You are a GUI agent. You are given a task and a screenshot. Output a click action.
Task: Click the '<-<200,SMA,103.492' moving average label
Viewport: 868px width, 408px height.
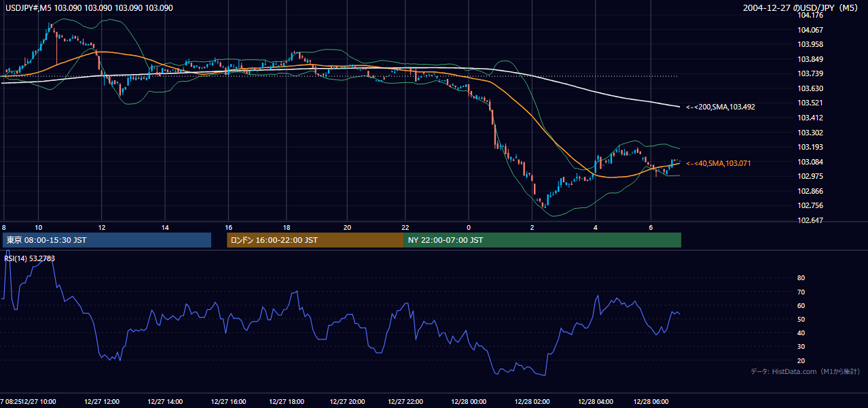coord(721,107)
